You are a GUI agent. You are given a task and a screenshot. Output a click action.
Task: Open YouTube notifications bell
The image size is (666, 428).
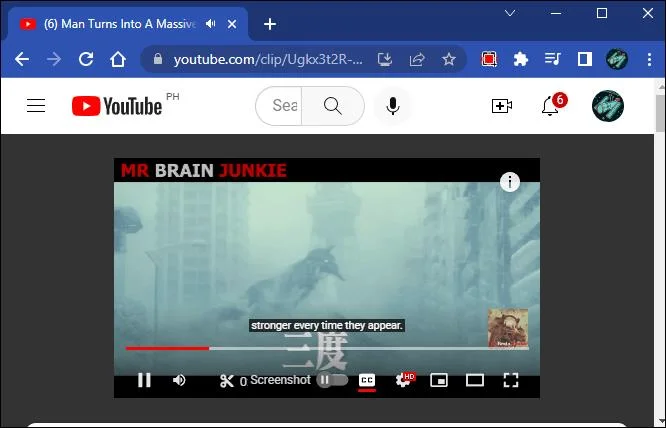coord(550,106)
